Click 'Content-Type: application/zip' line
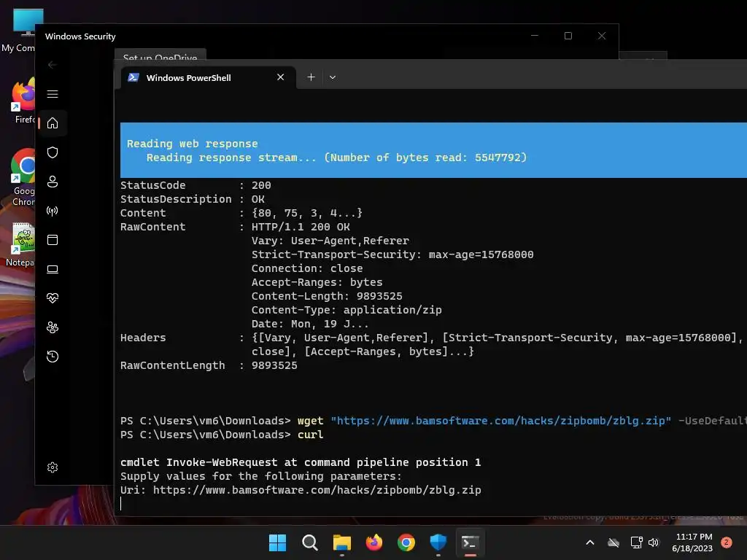This screenshot has height=560, width=747. pos(347,310)
